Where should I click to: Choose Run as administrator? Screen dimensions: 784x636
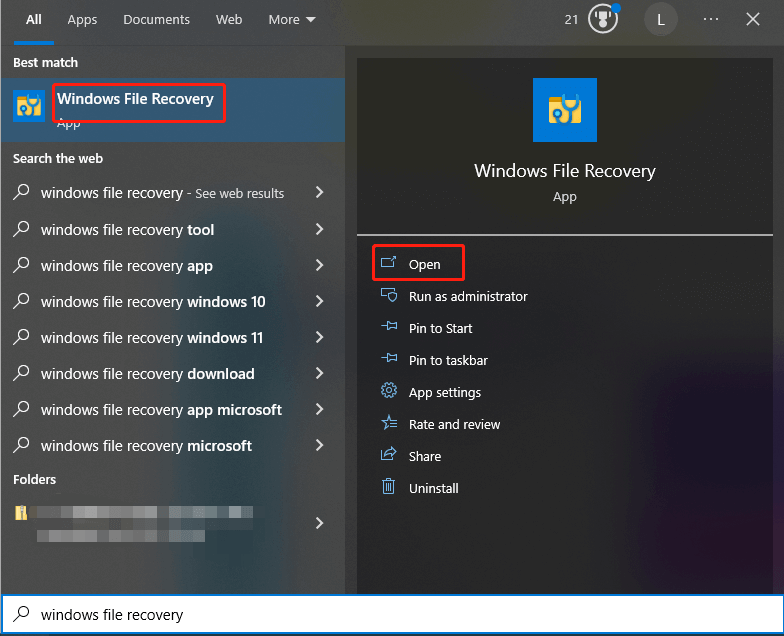(468, 296)
